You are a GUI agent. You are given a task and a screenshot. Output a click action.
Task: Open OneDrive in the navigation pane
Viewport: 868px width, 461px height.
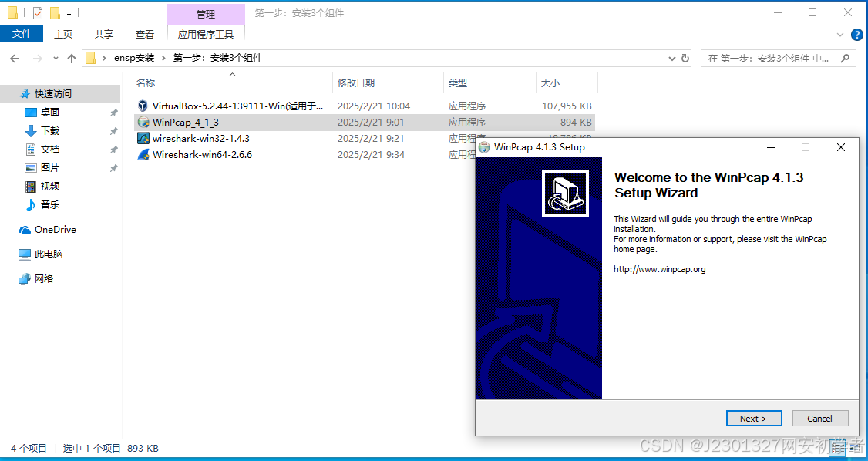(55, 230)
